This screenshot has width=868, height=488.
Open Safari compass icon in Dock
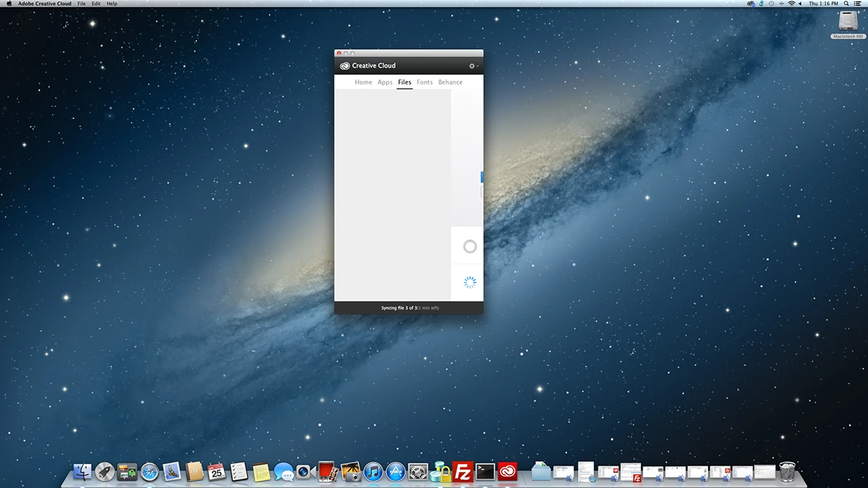tap(150, 472)
